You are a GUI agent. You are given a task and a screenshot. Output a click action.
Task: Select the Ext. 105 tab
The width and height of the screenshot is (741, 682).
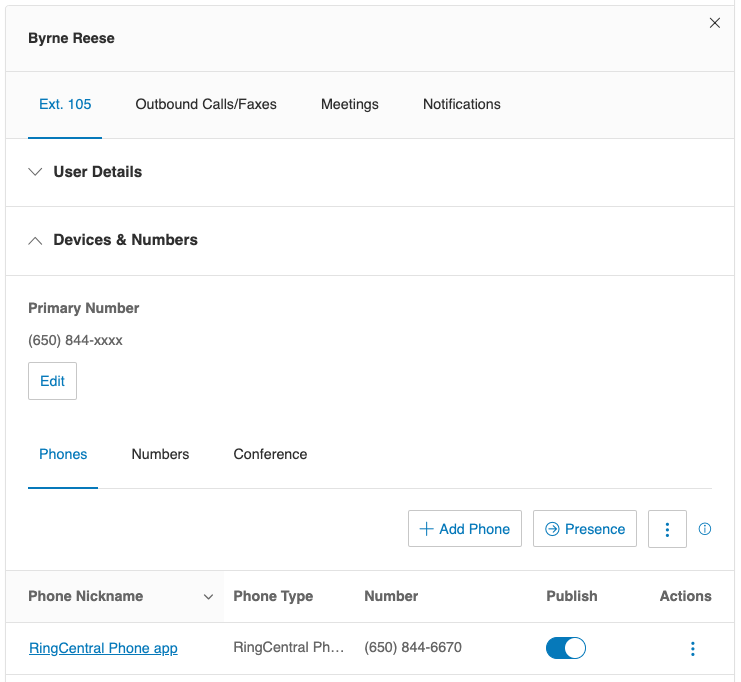65,104
